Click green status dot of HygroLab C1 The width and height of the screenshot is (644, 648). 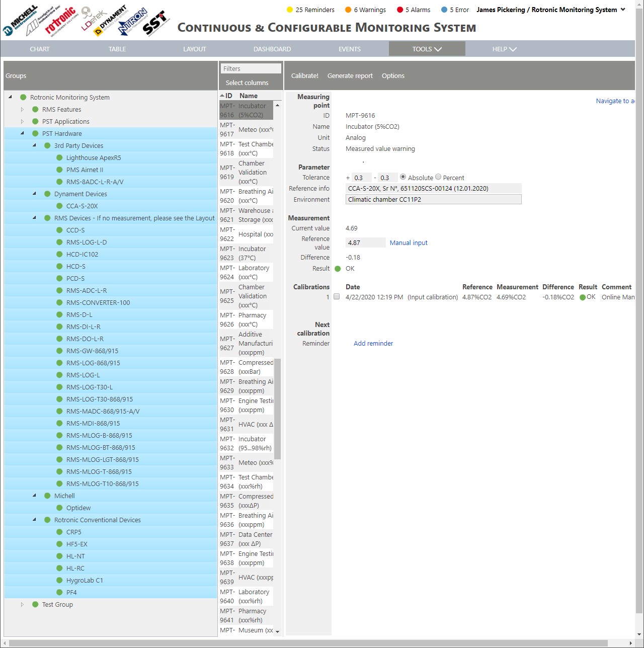(x=59, y=580)
